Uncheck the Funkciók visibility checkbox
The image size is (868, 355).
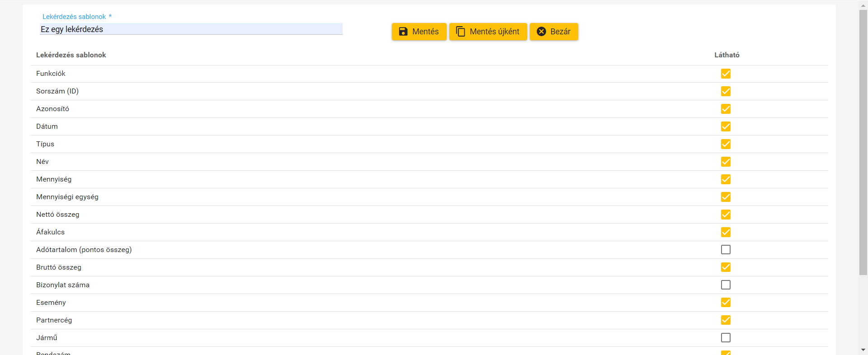coord(726,74)
